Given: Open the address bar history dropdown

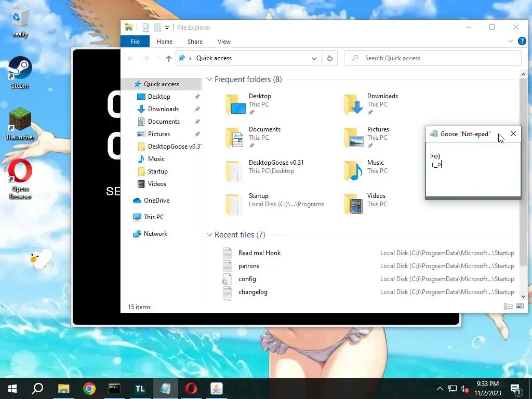Looking at the screenshot, I should 314,58.
